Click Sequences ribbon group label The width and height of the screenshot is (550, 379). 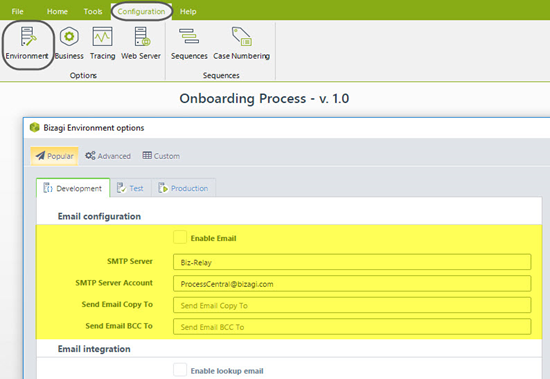click(221, 75)
